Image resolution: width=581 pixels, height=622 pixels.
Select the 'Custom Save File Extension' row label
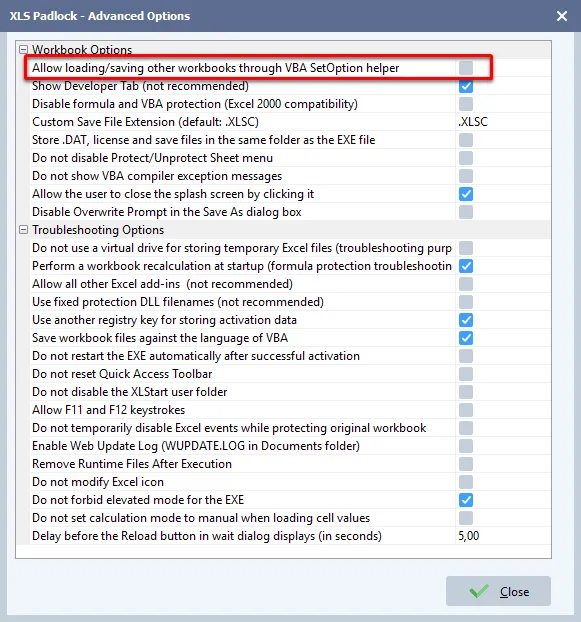[x=145, y=122]
